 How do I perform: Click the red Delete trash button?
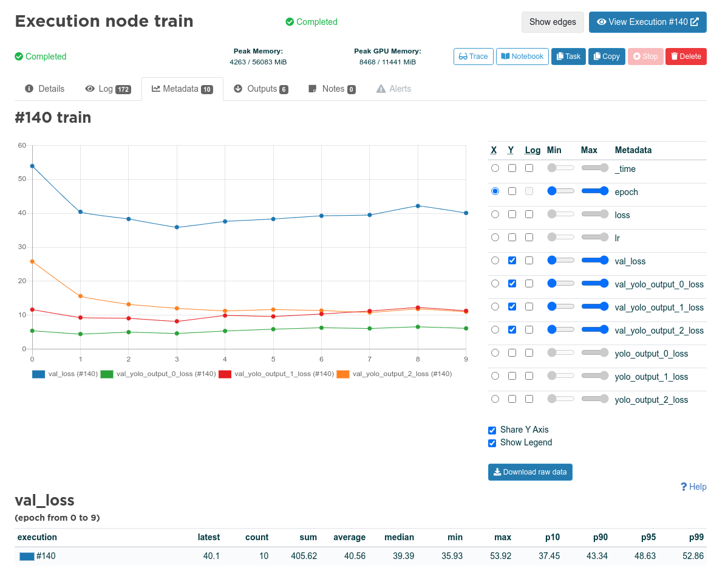click(x=685, y=57)
